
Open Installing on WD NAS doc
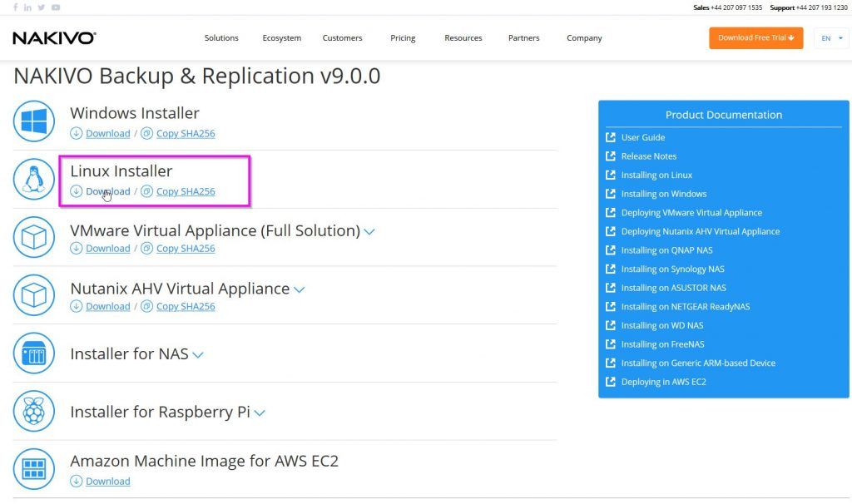pos(661,325)
